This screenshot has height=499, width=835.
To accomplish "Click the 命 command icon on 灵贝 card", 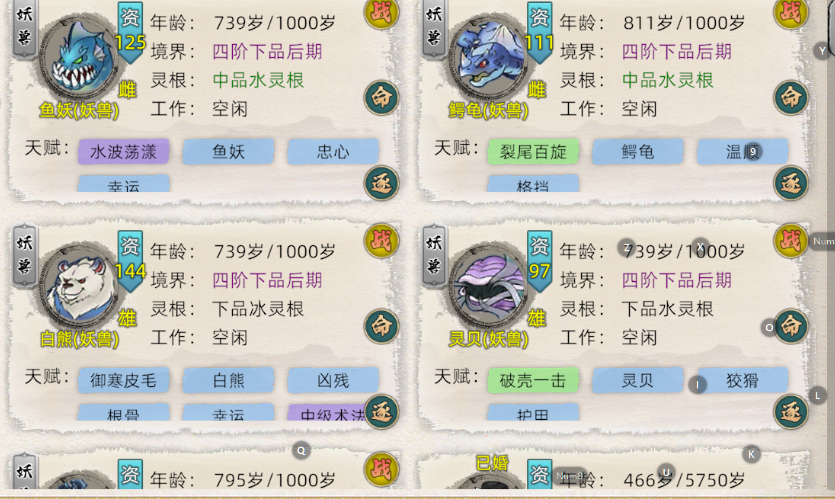I will point(791,326).
